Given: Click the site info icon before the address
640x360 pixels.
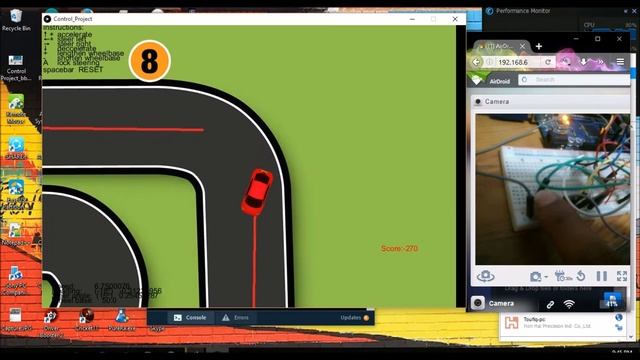Looking at the screenshot, I should [489, 62].
